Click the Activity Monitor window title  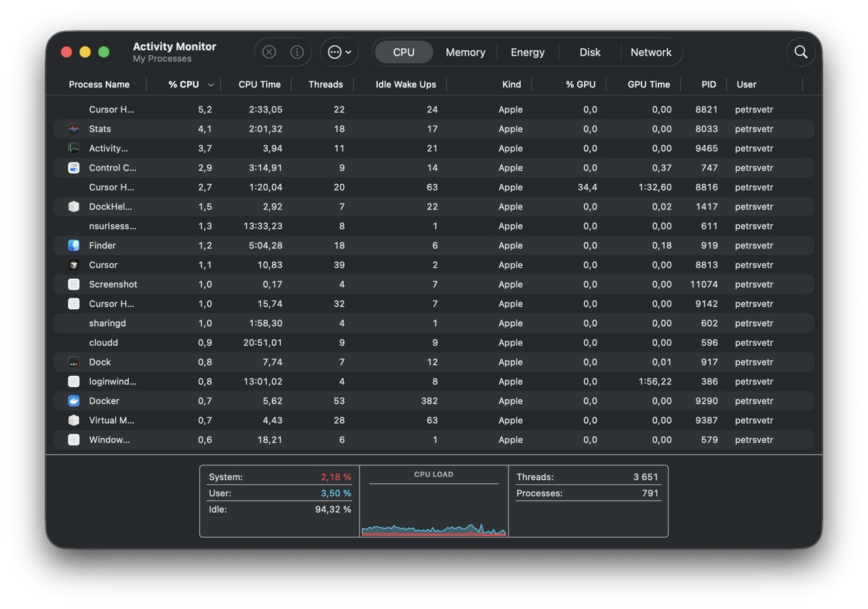pyautogui.click(x=174, y=47)
